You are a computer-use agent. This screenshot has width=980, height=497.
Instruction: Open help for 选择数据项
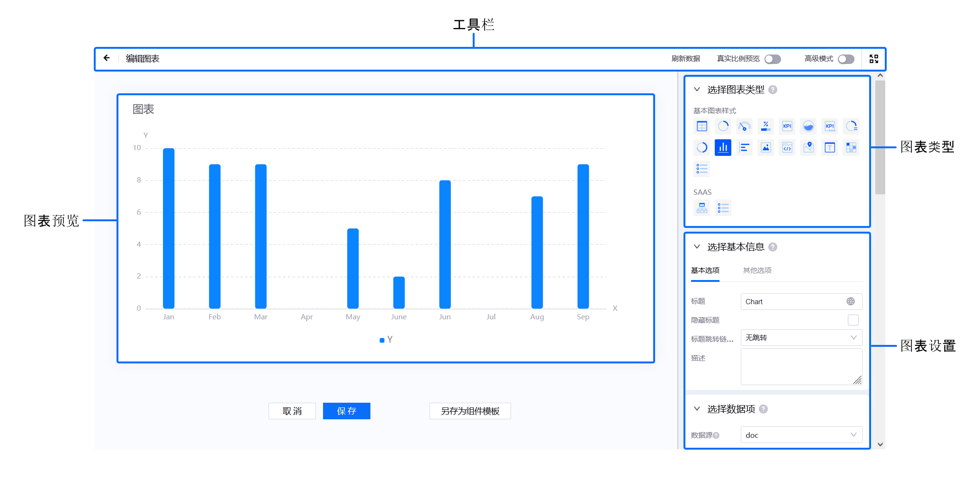[x=763, y=409]
